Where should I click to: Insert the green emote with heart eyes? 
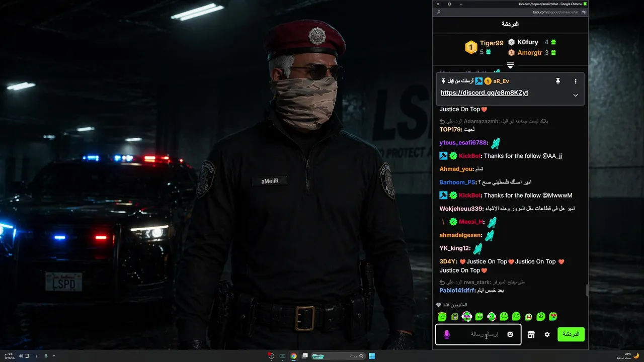click(553, 316)
